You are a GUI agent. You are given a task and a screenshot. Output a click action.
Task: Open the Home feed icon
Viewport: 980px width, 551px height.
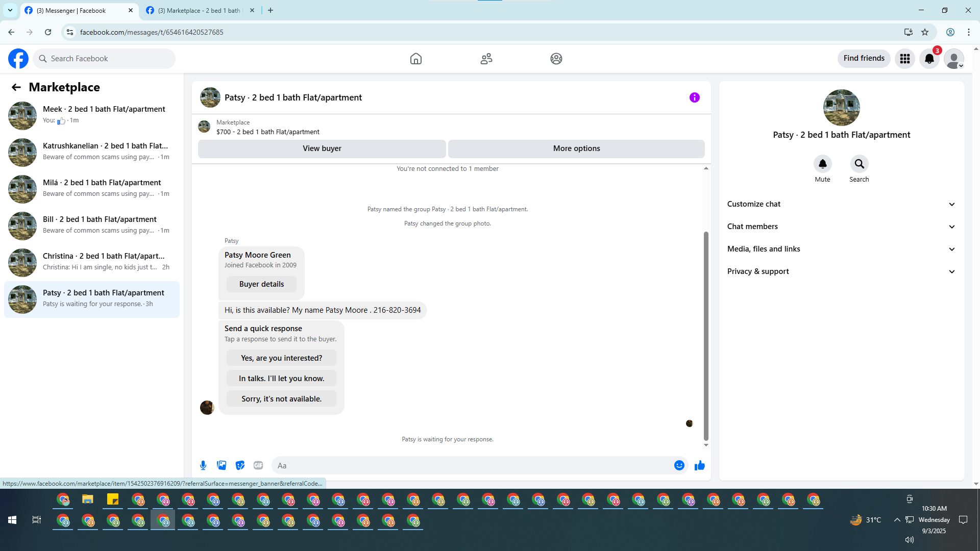(416, 59)
